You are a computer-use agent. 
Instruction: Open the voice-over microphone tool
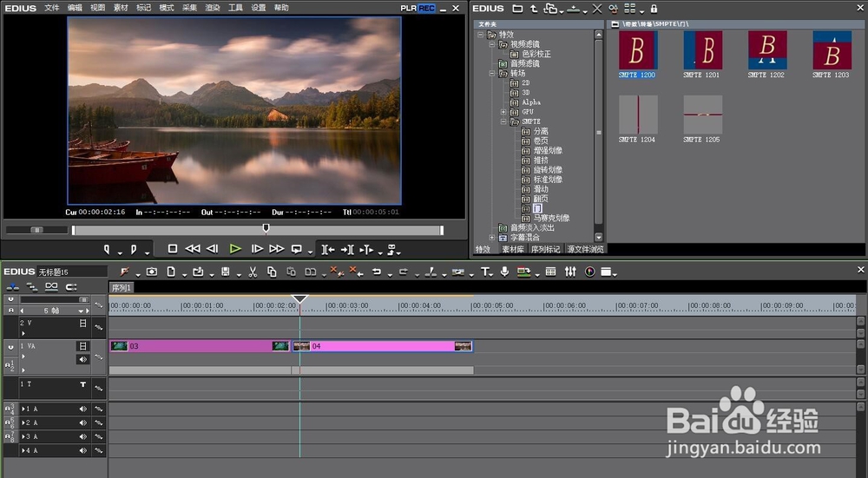pyautogui.click(x=504, y=272)
